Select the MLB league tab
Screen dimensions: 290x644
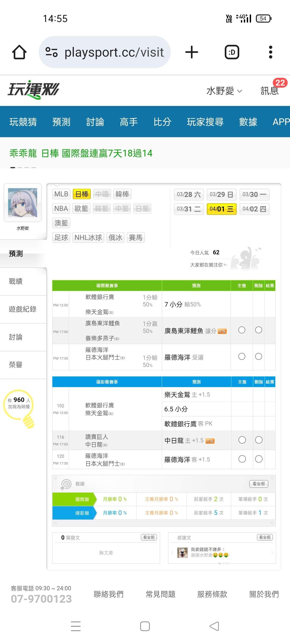coord(61,194)
